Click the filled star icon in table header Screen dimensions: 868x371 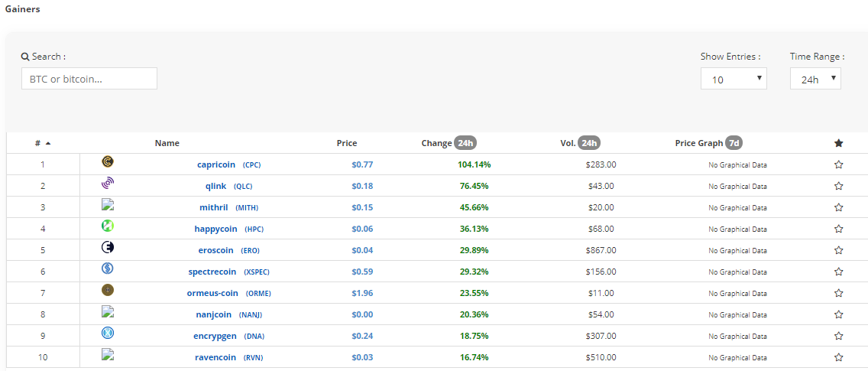coord(838,143)
